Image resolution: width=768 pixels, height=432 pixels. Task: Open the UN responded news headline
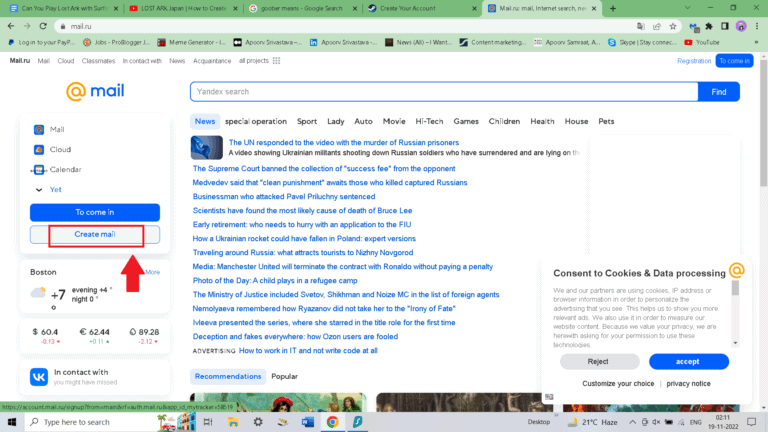[x=344, y=143]
